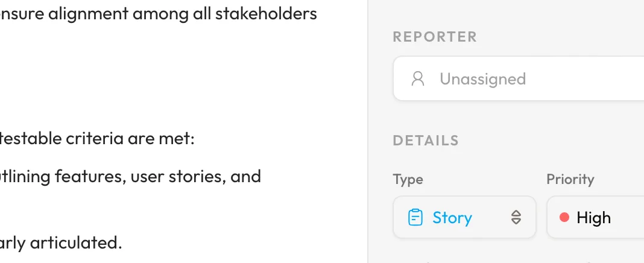This screenshot has width=644, height=263.
Task: Click the 'testable criteria are met:' line
Action: [96, 139]
